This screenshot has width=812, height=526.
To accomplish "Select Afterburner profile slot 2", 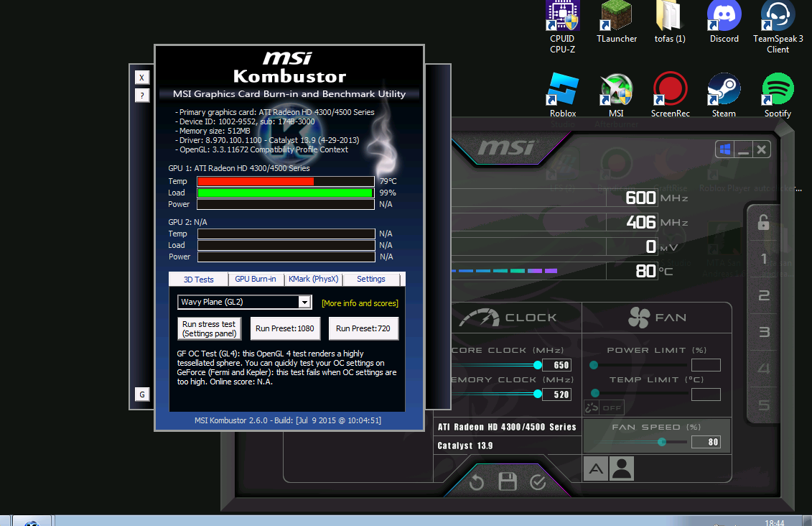I will coord(764,295).
